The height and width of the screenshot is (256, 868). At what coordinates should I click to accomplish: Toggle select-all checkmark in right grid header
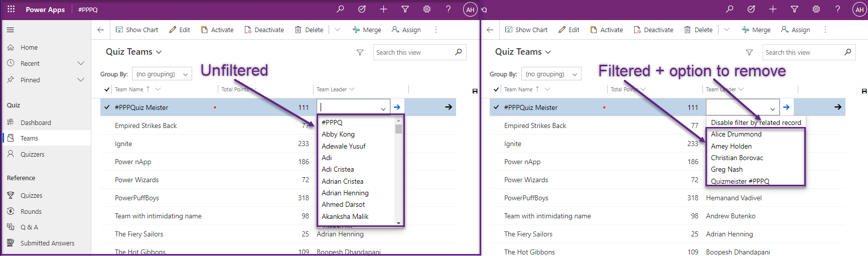[x=496, y=89]
